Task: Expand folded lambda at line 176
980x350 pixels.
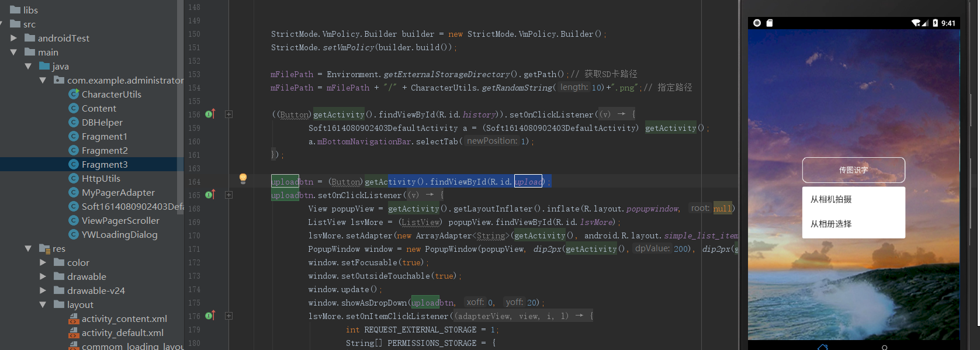Action: pos(228,316)
